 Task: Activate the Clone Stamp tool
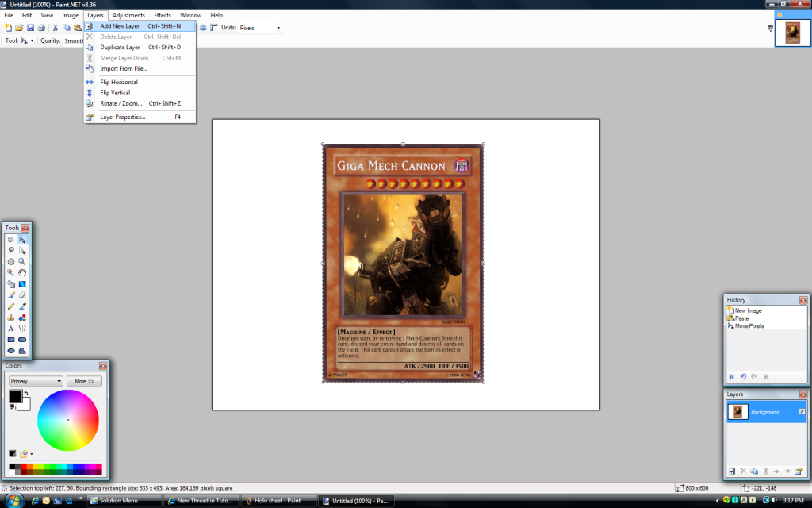coord(11,317)
